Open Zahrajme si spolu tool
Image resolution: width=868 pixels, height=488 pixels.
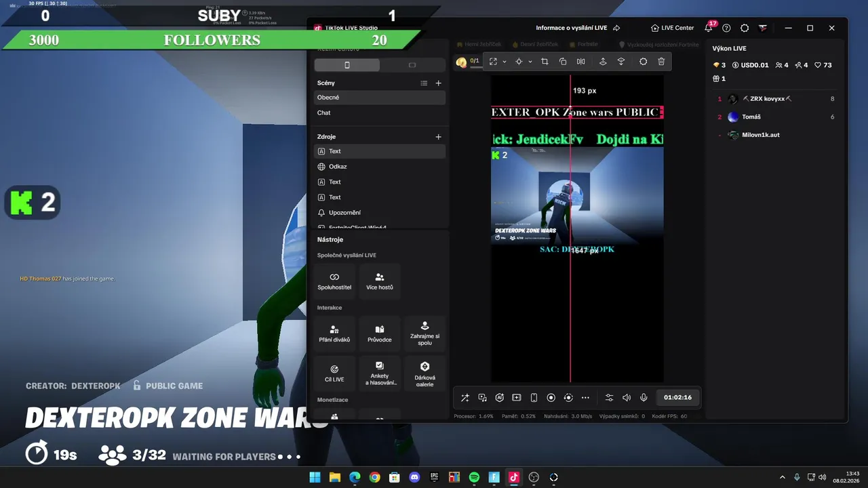[425, 333]
